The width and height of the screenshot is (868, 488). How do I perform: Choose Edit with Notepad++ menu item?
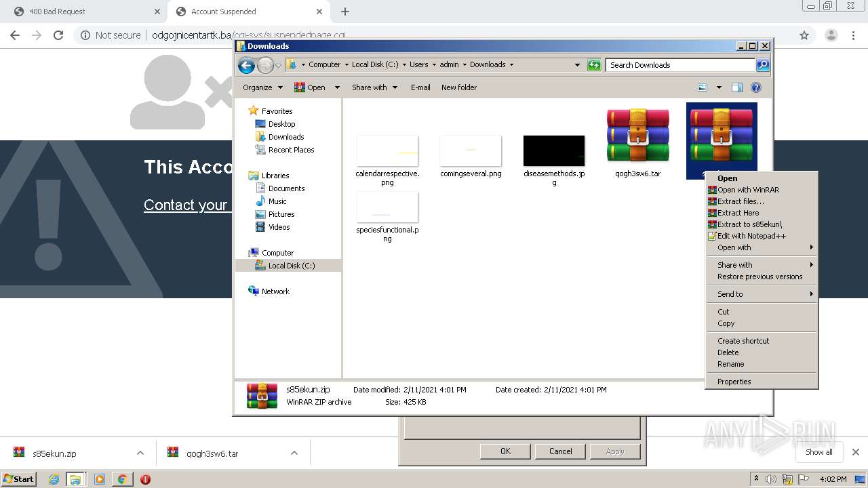(762, 236)
